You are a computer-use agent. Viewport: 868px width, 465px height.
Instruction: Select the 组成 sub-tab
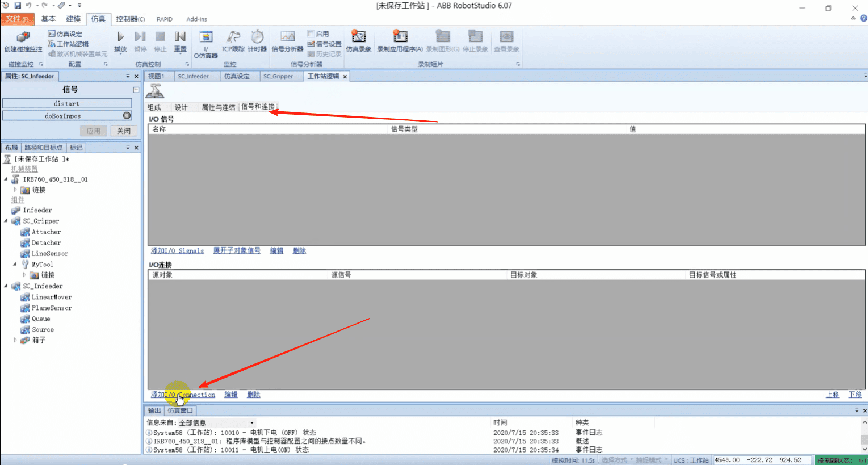(154, 107)
